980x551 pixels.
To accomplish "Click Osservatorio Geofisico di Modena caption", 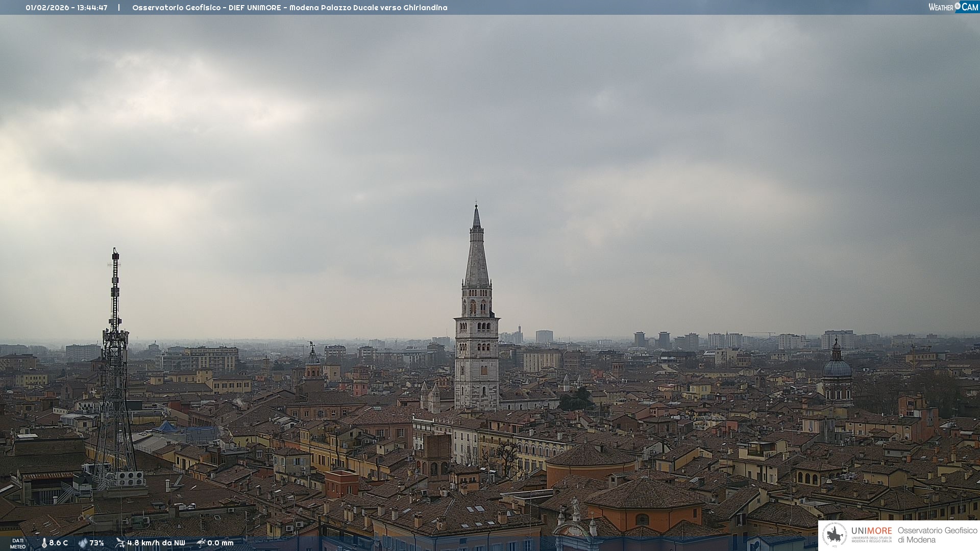I will pyautogui.click(x=937, y=535).
